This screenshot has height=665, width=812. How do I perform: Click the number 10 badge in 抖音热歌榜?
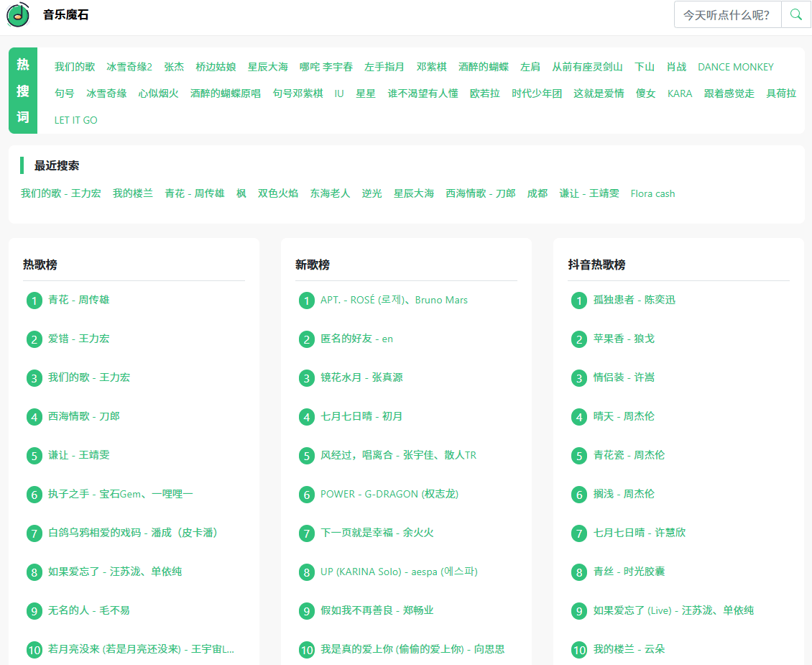click(579, 649)
